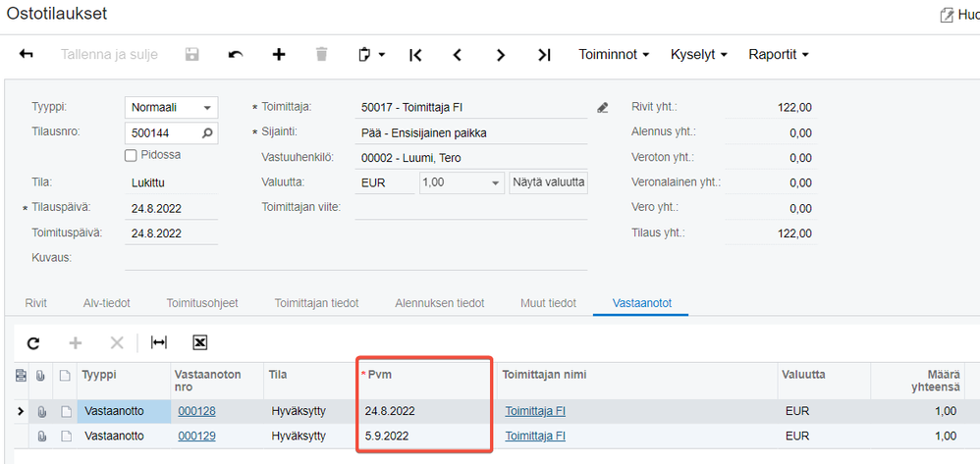The width and height of the screenshot is (980, 464).
Task: Open receipt number 000128 link
Action: click(196, 411)
